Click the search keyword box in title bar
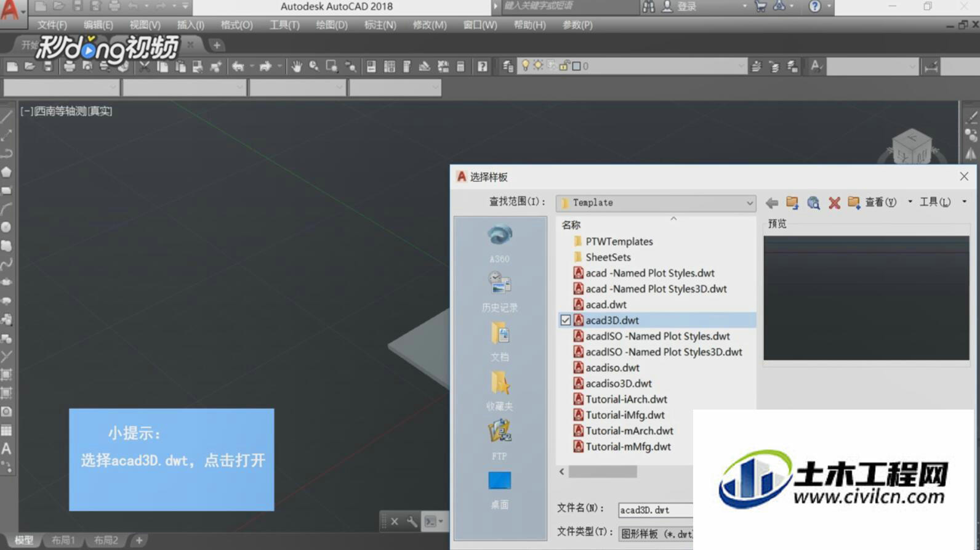Screen dimensions: 980x550 [x=569, y=6]
